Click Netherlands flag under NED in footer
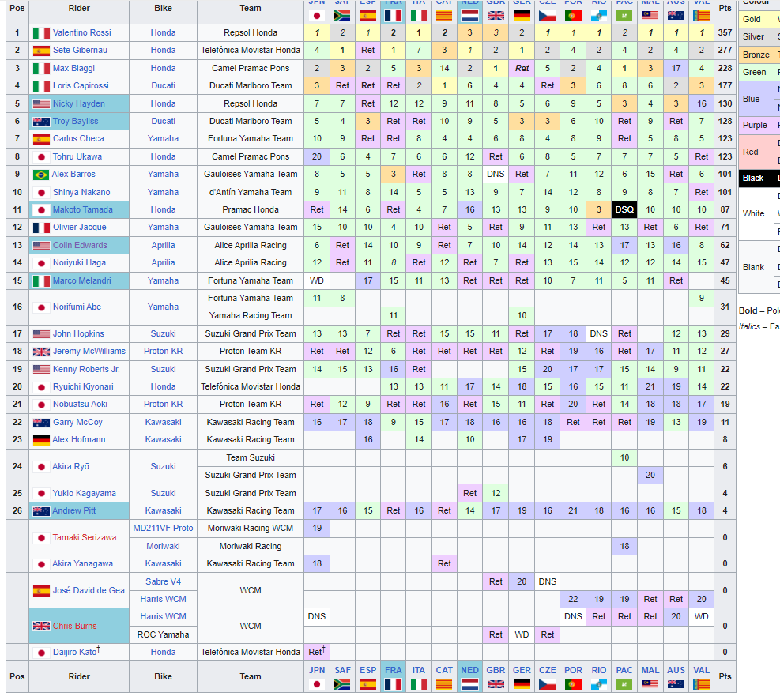The image size is (780, 700). [470, 684]
